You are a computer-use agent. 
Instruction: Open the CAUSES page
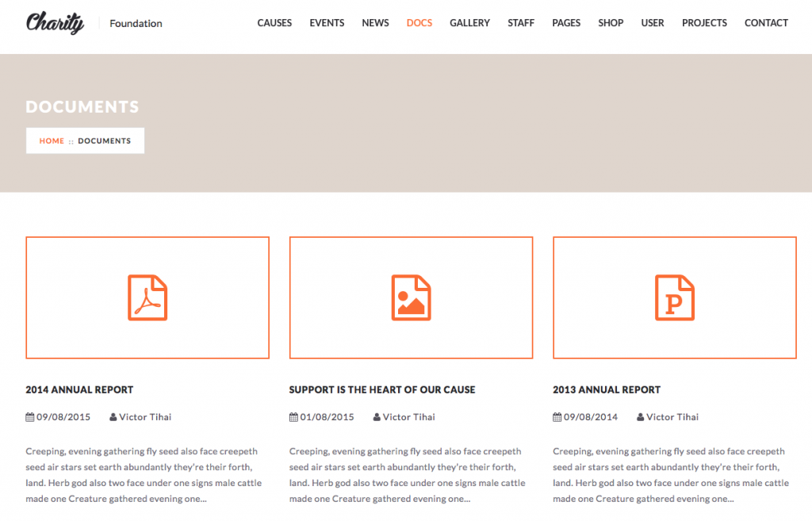274,23
